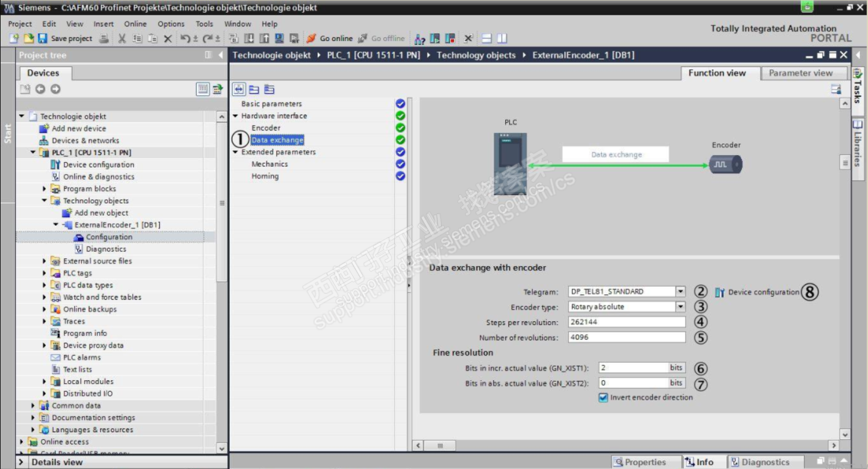Click the Save project button
868x469 pixels.
[65, 39]
